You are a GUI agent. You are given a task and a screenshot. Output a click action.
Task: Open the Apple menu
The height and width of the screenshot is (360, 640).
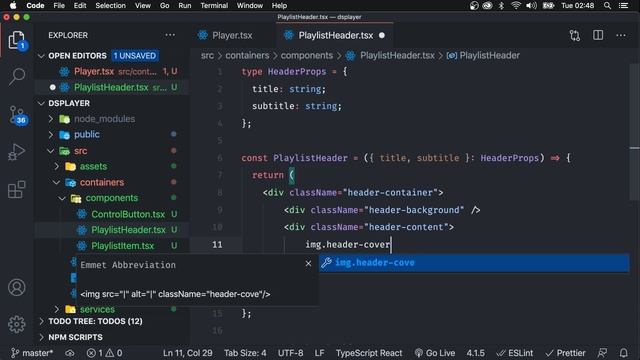click(x=13, y=6)
